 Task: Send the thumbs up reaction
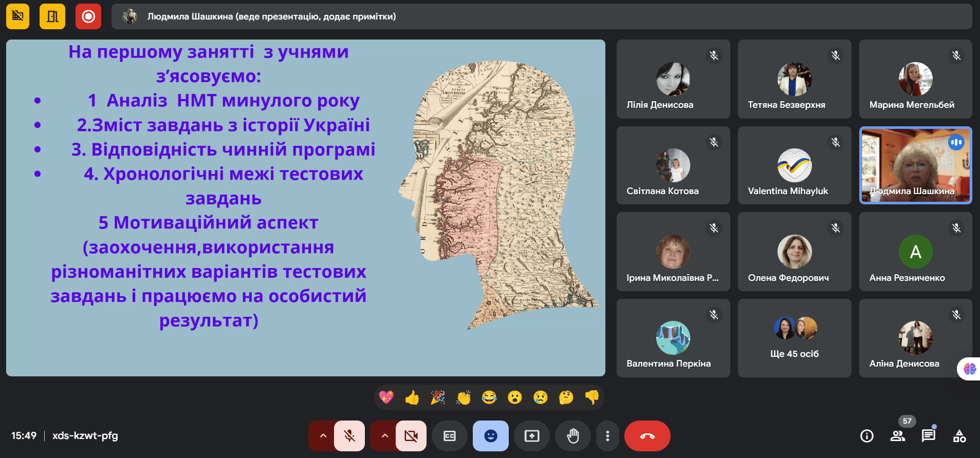(x=412, y=397)
